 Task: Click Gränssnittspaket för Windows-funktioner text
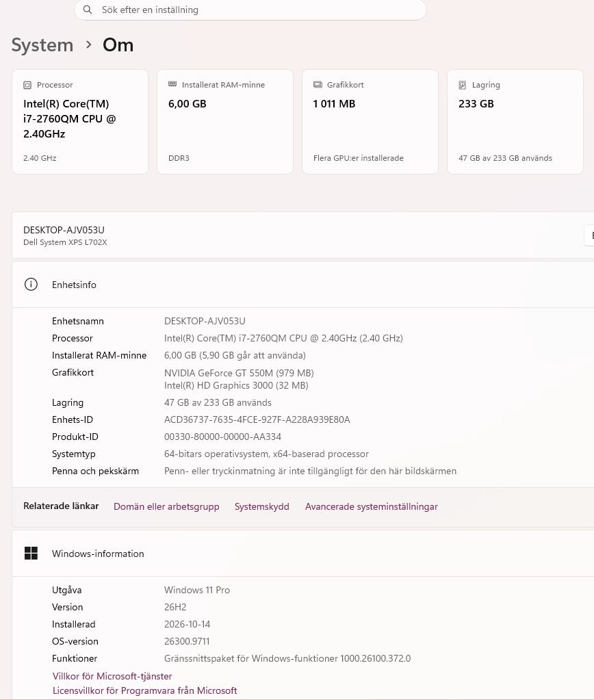pos(287,658)
